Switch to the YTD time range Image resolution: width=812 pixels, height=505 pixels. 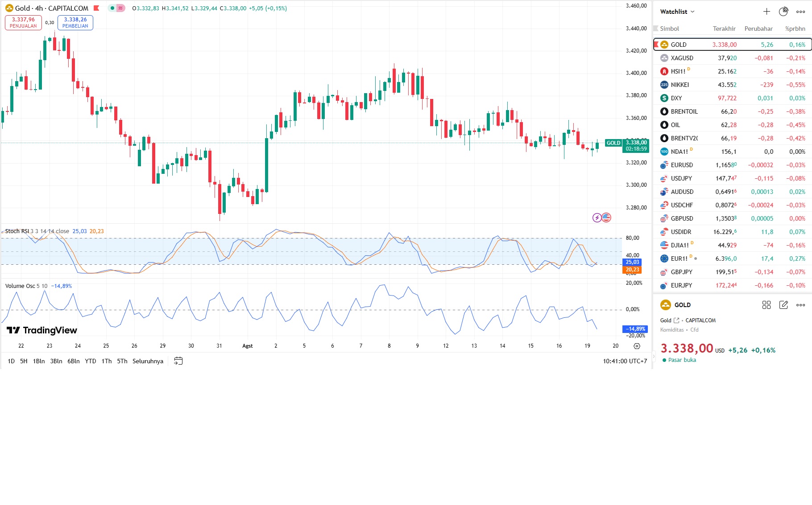click(91, 361)
